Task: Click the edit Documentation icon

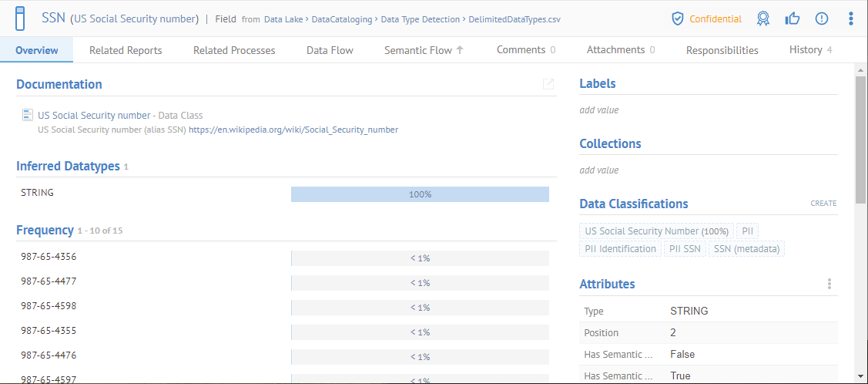Action: point(548,84)
